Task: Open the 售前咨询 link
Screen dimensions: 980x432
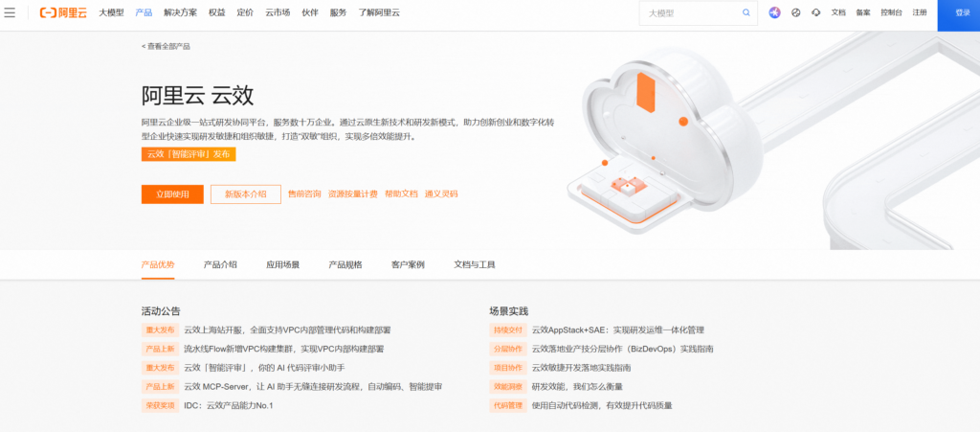Action: (304, 193)
